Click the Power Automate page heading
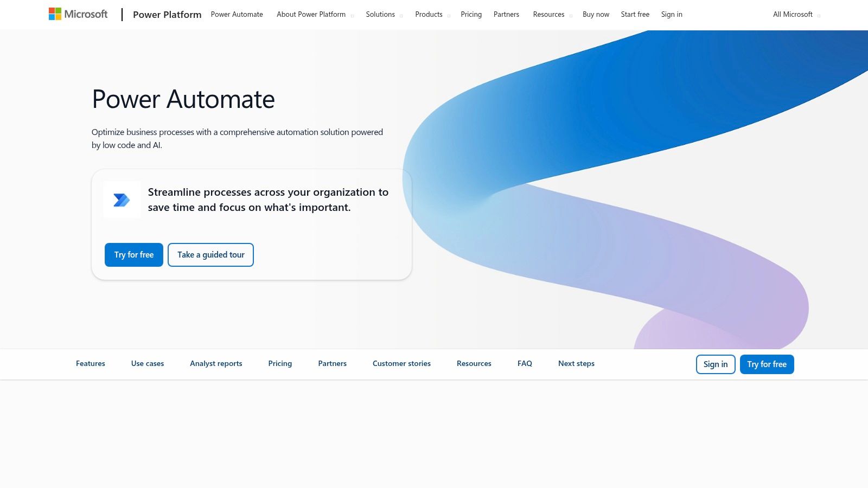Image resolution: width=868 pixels, height=488 pixels. [183, 99]
